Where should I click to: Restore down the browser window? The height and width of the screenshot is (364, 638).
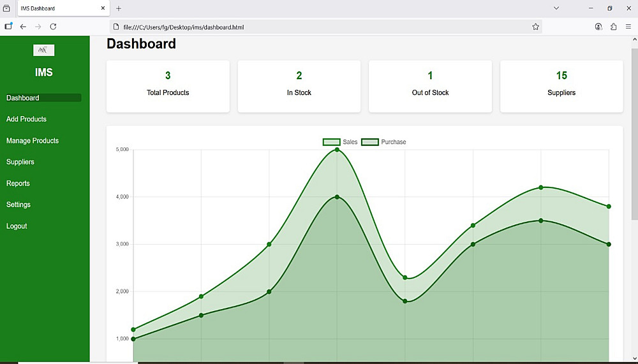[x=609, y=8]
